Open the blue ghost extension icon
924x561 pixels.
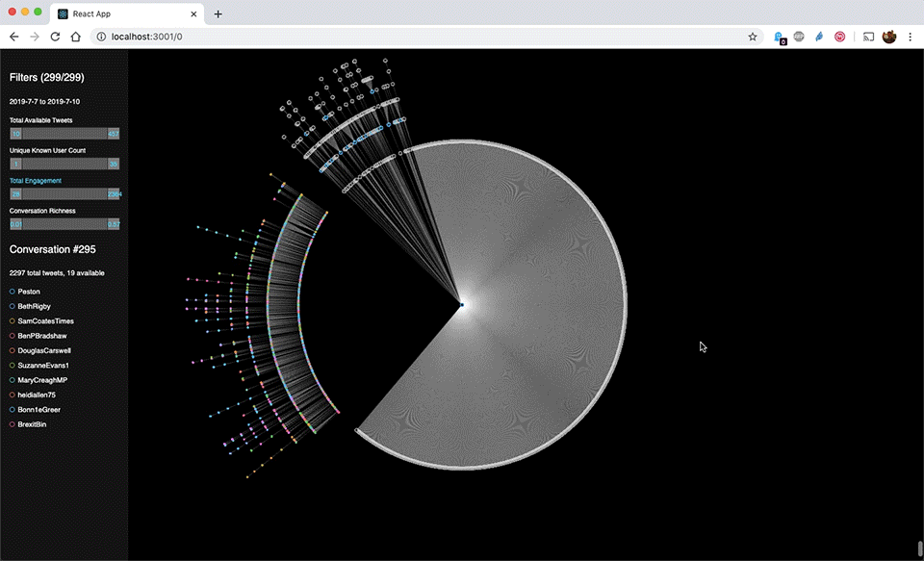pos(777,36)
